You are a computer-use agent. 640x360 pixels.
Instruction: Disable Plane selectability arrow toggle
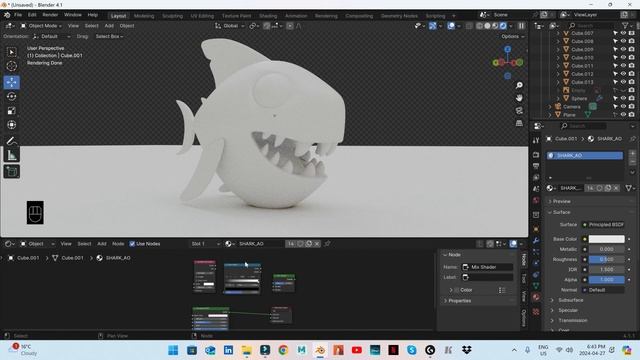click(615, 115)
